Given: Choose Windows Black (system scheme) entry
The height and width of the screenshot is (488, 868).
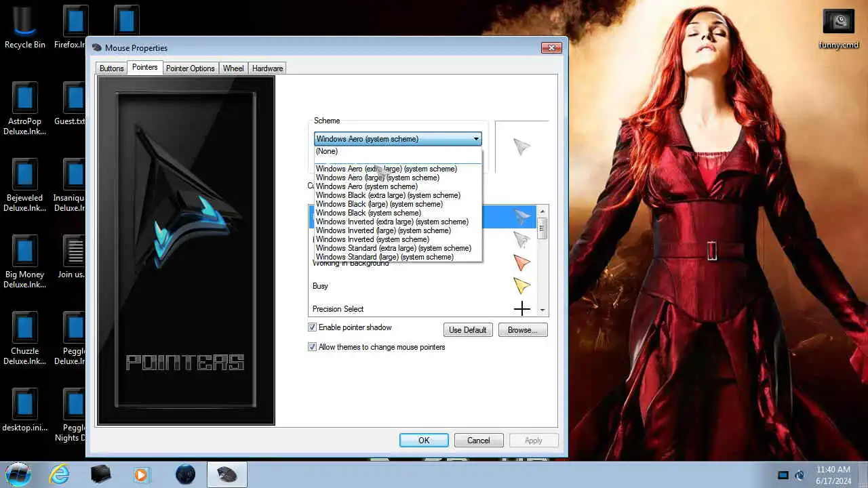Looking at the screenshot, I should tap(398, 213).
